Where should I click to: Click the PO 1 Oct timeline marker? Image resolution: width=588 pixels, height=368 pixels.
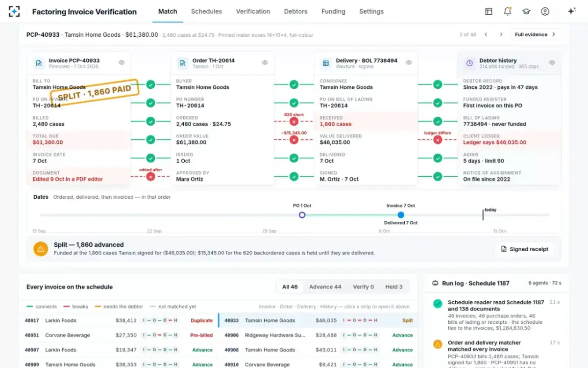pyautogui.click(x=302, y=215)
